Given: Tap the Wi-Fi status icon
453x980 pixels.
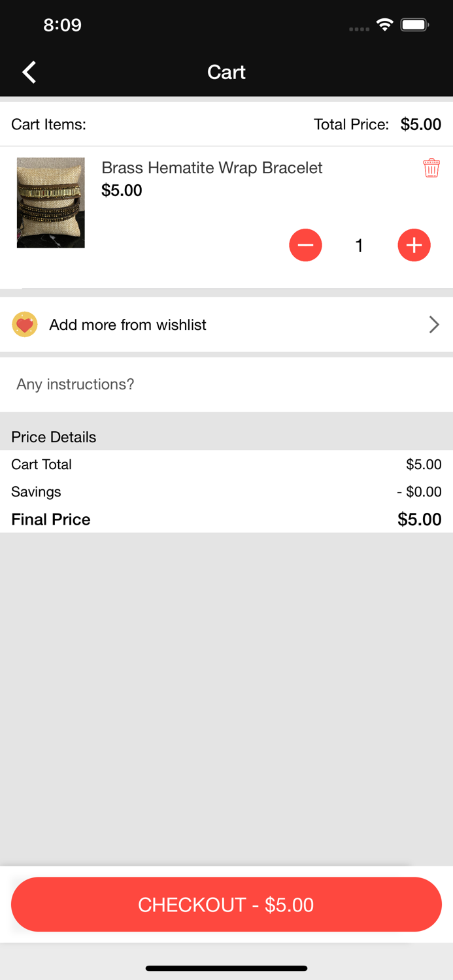Looking at the screenshot, I should tap(384, 25).
